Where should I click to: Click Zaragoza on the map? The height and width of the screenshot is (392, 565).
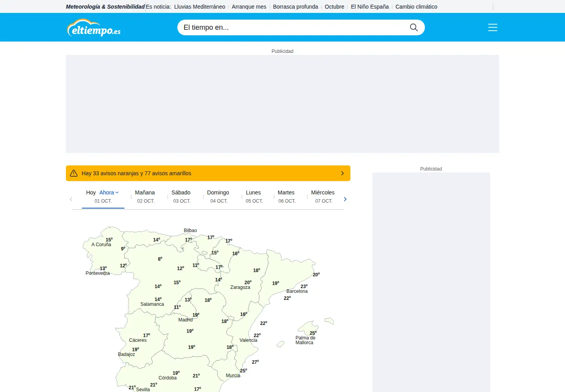240,287
